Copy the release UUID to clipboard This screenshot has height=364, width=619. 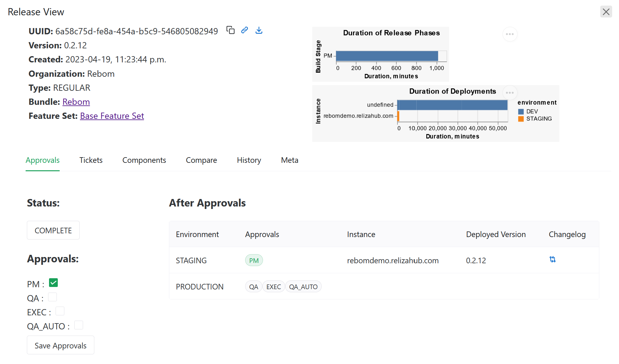[x=230, y=30]
